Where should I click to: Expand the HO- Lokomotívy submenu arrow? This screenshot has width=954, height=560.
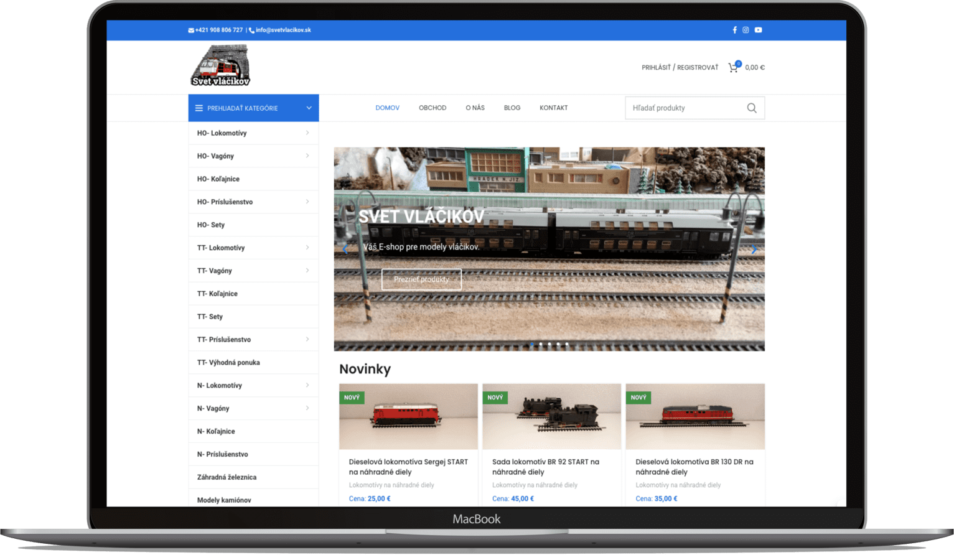click(307, 133)
